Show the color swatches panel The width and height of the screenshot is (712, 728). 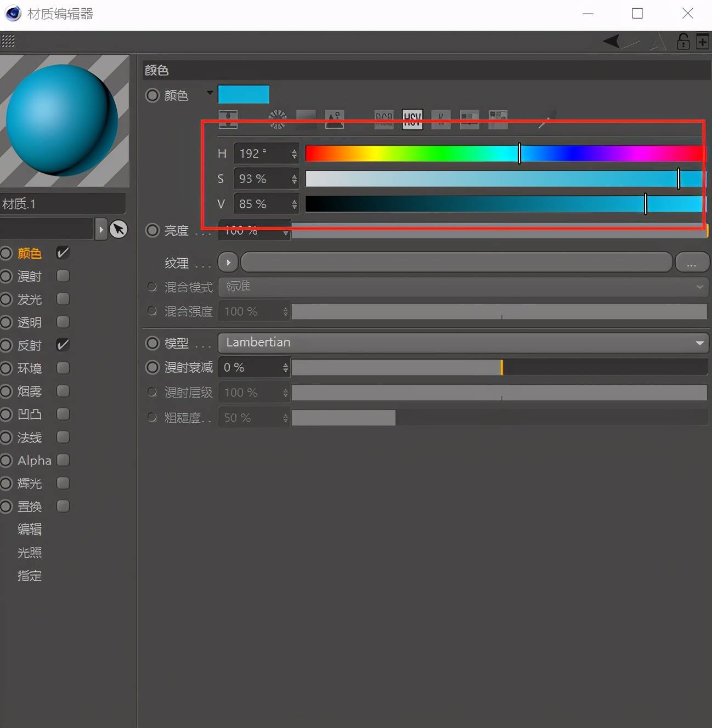pos(498,119)
